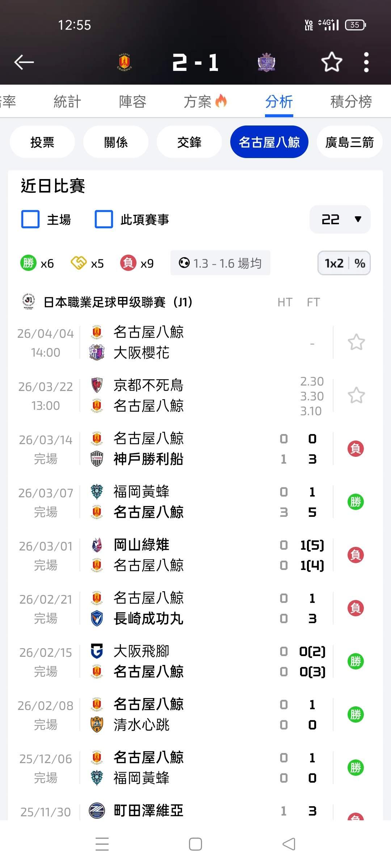The image size is (391, 868).
Task: Tap the Sanfrecce Hiroshima crest in header
Action: pyautogui.click(x=266, y=62)
